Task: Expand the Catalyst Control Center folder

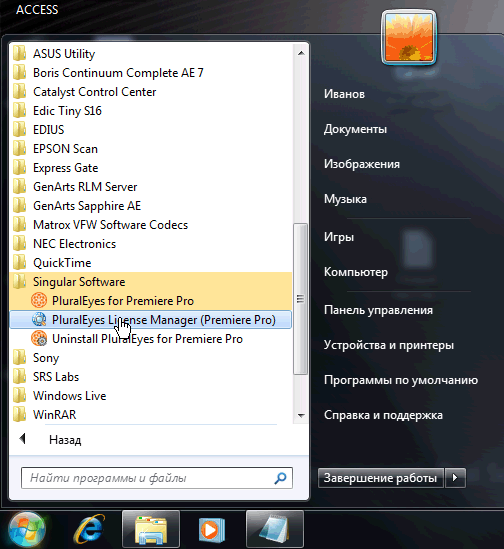Action: coord(151,92)
